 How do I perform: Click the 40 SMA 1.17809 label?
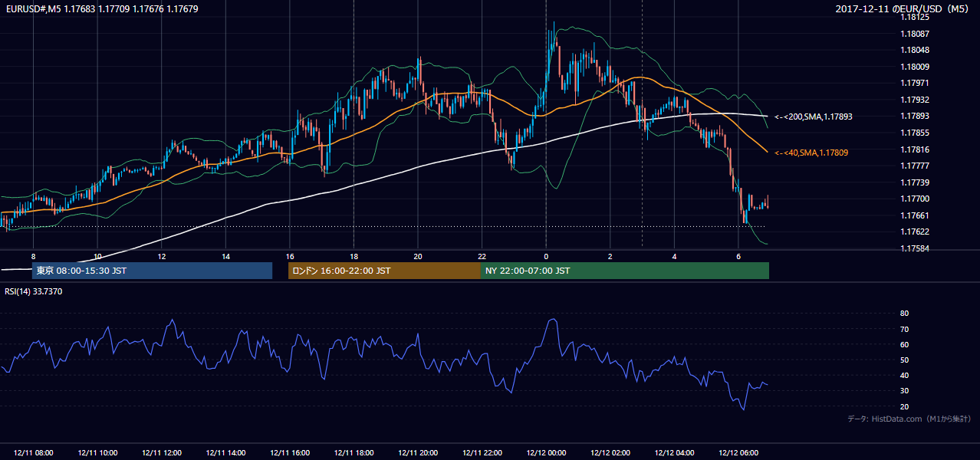(811, 153)
